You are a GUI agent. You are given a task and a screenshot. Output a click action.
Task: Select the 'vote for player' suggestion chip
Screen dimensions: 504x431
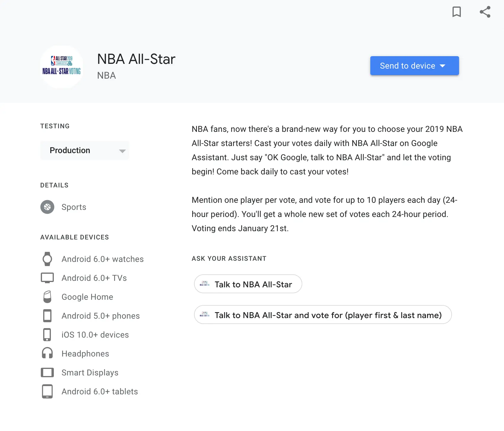(x=323, y=315)
